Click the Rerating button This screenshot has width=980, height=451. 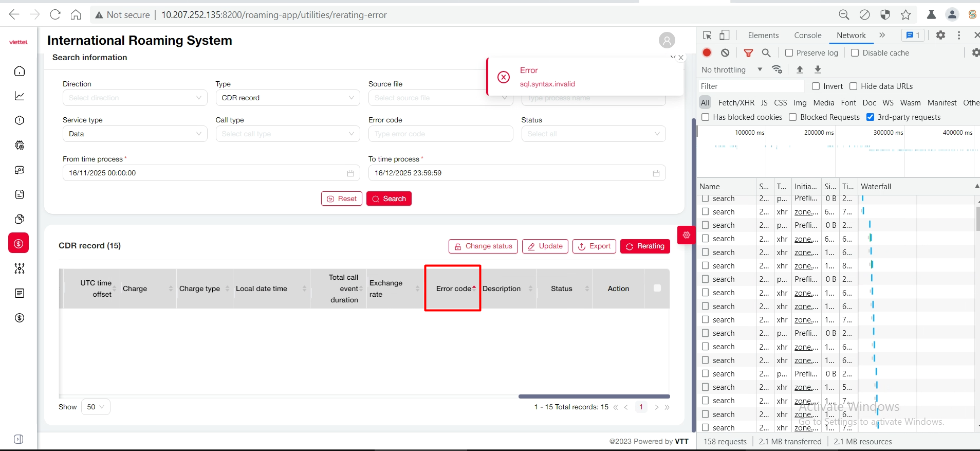tap(645, 246)
